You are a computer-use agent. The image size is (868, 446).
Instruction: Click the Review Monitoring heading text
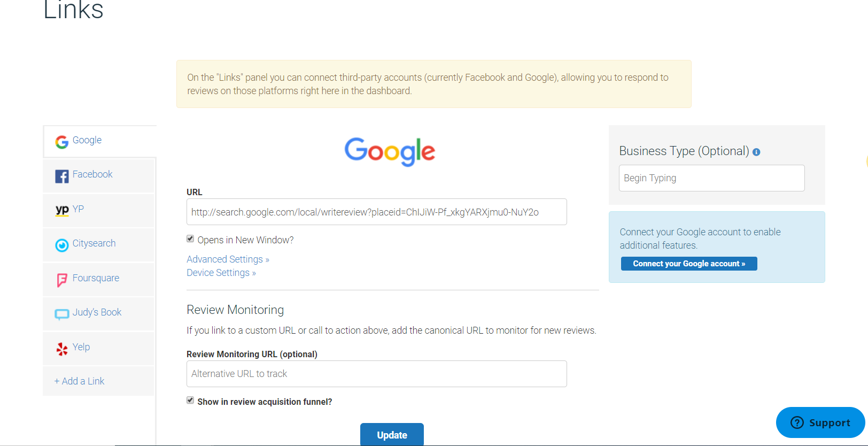235,310
